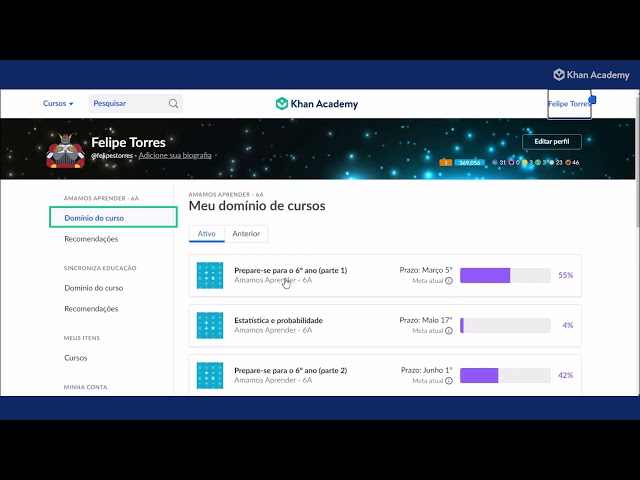The width and height of the screenshot is (640, 480).
Task: Click the notification badge near Felipe Torres
Action: tap(592, 99)
